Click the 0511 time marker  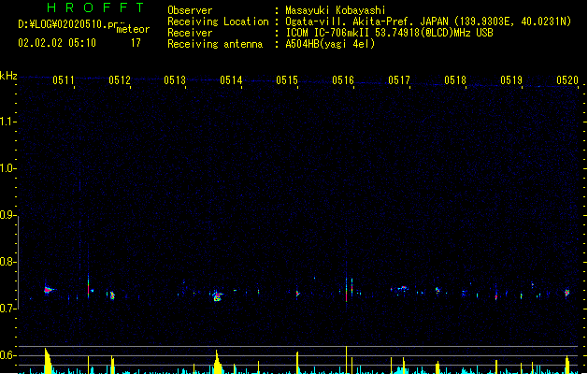pyautogui.click(x=64, y=79)
